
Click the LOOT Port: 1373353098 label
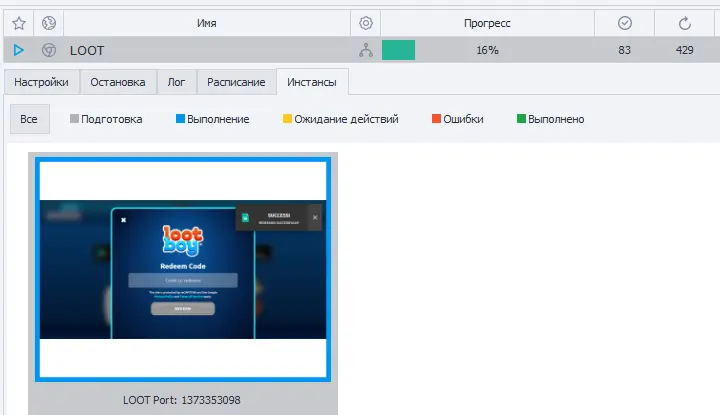182,400
